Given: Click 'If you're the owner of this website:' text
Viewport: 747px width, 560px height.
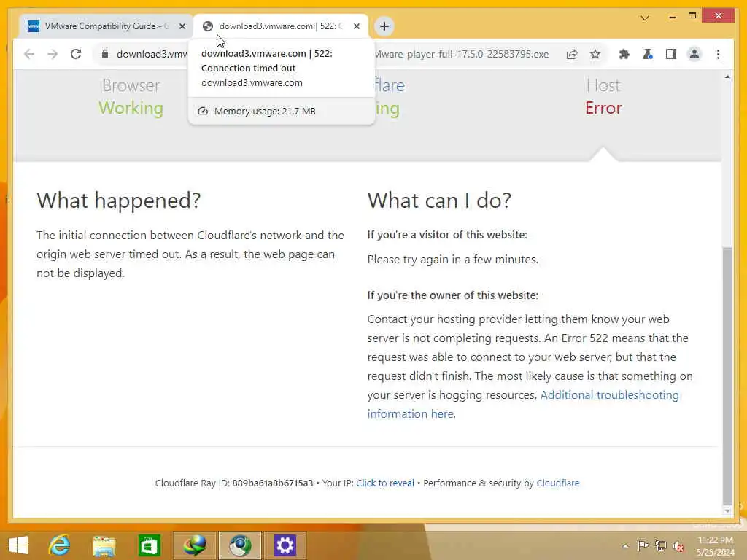Looking at the screenshot, I should (x=452, y=295).
